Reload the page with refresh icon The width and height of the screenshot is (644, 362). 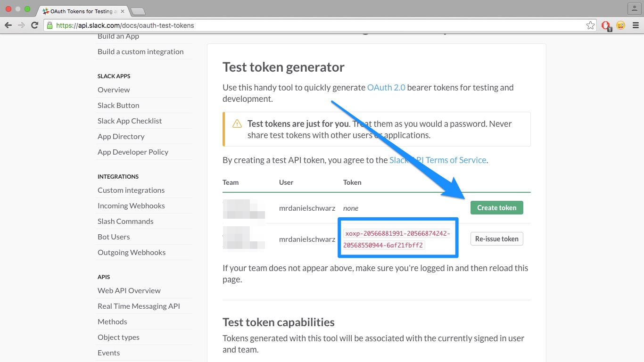pos(34,25)
